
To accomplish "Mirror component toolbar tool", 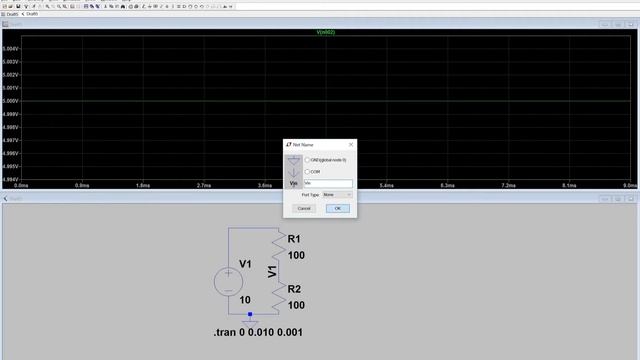I will (219, 7).
